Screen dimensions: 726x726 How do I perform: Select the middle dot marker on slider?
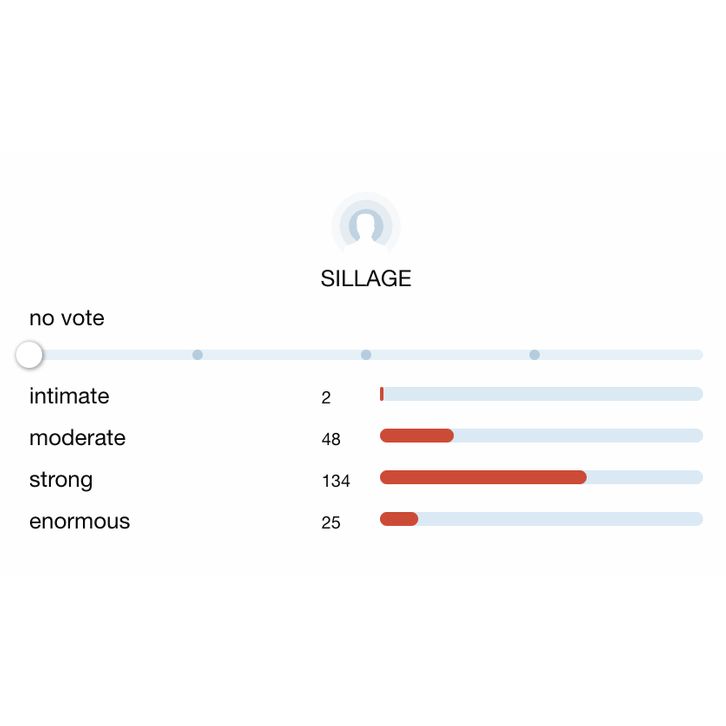click(366, 355)
